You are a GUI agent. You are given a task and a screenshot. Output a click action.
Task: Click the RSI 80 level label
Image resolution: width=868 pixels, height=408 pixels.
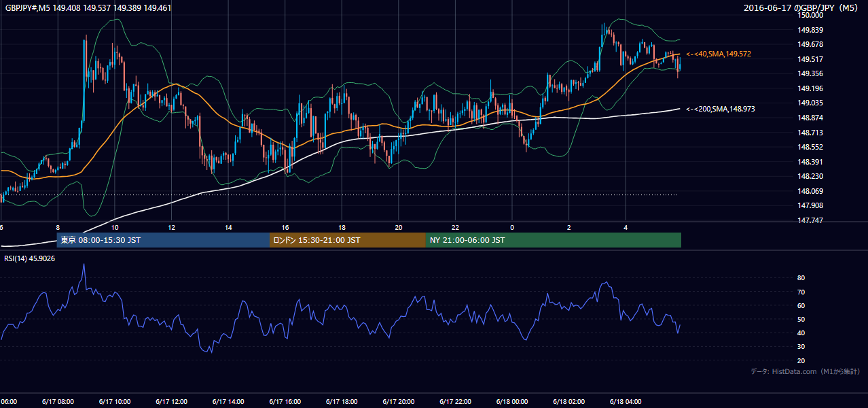click(801, 278)
